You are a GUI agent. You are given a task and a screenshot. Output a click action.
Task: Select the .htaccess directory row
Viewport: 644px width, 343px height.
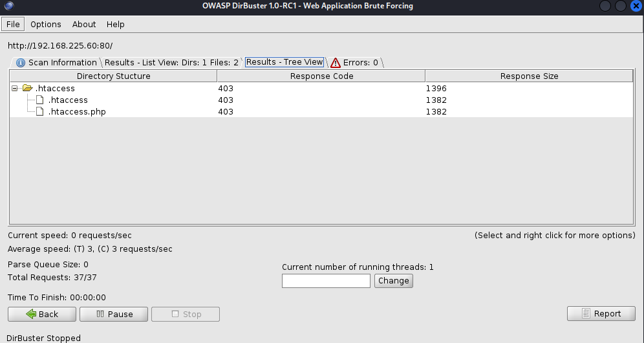coord(321,89)
